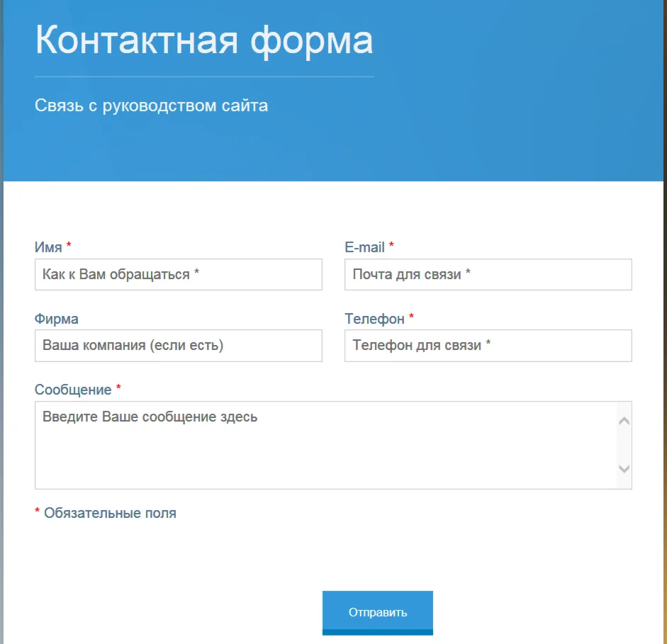Click the E-mail field label

364,248
